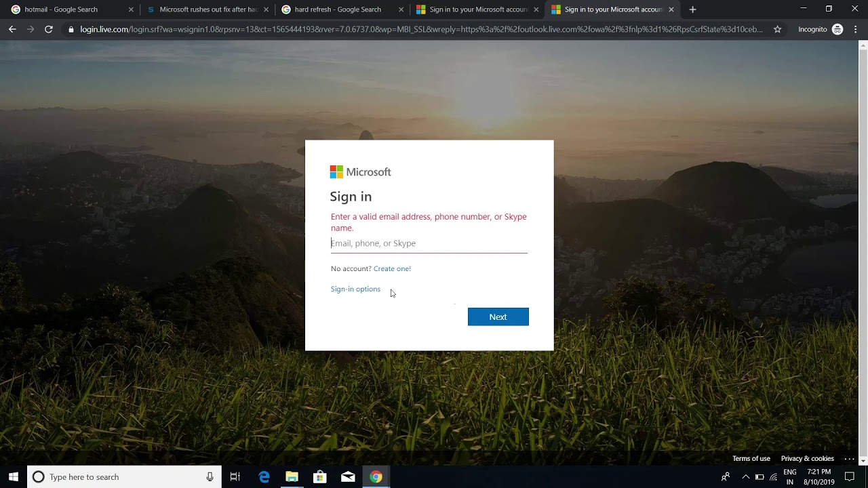Click the 'Sign in' heading
868x488 pixels.
(351, 197)
